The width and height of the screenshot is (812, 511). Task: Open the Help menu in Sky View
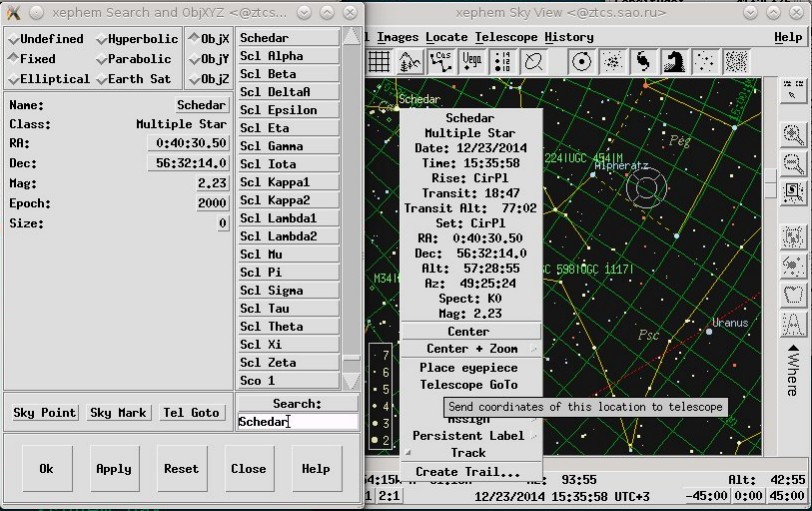788,37
